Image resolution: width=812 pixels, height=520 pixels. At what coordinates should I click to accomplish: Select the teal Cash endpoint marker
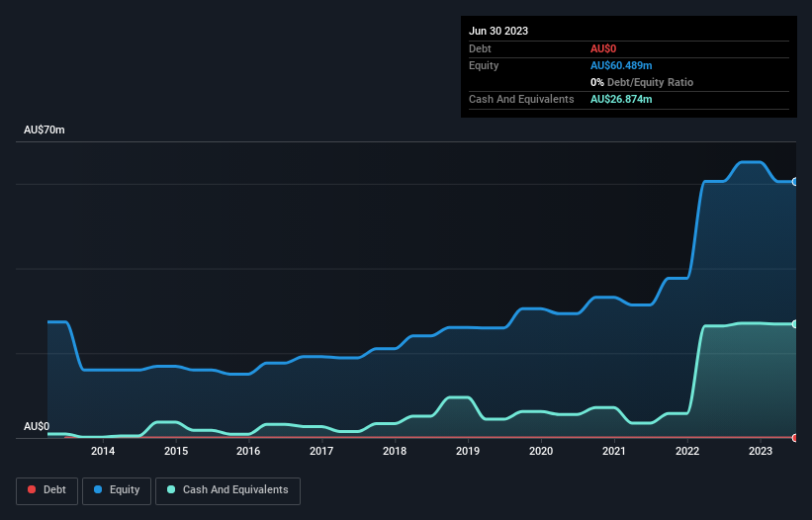(x=795, y=324)
